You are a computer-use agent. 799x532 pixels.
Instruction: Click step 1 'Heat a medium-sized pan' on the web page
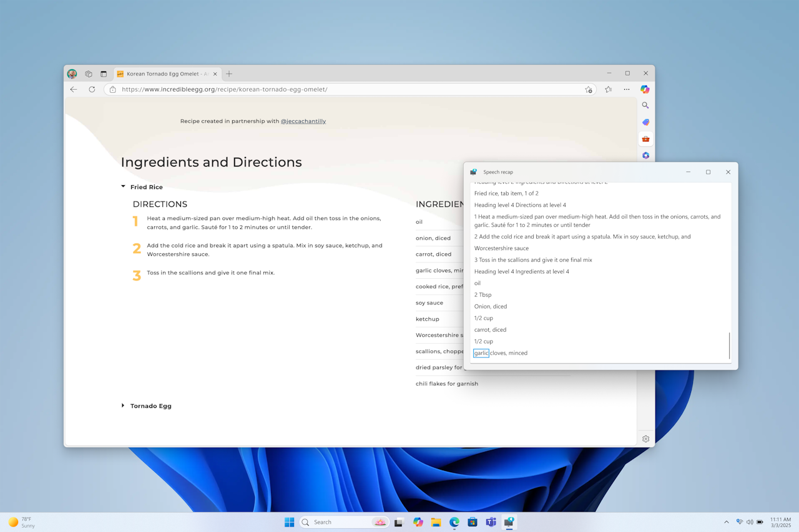264,223
